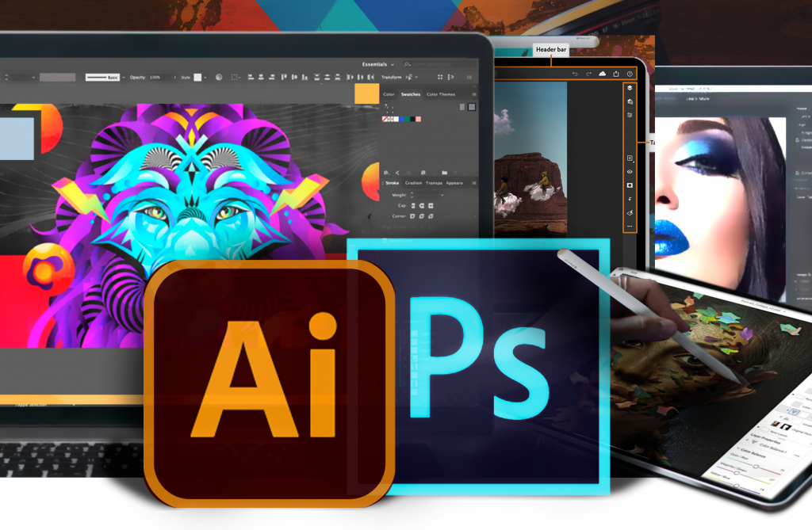This screenshot has height=530, width=812.
Task: Open layer properties sliders icon on iPad
Action: [x=630, y=115]
